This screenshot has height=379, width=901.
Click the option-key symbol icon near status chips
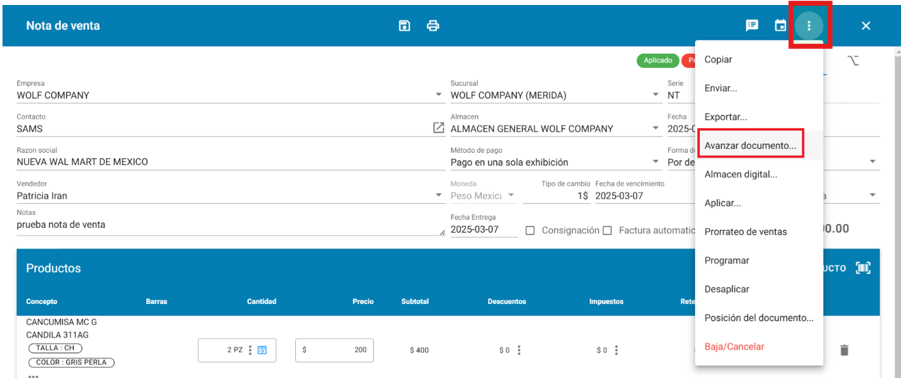tap(853, 60)
